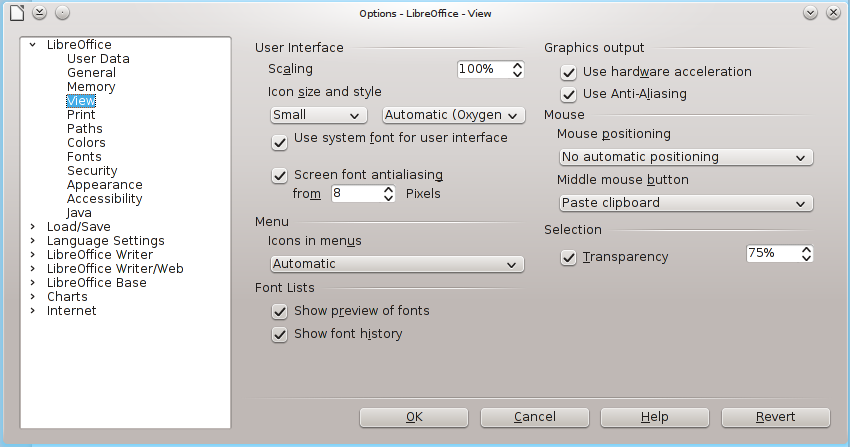Click the round sticky button in the title bar

62,12
